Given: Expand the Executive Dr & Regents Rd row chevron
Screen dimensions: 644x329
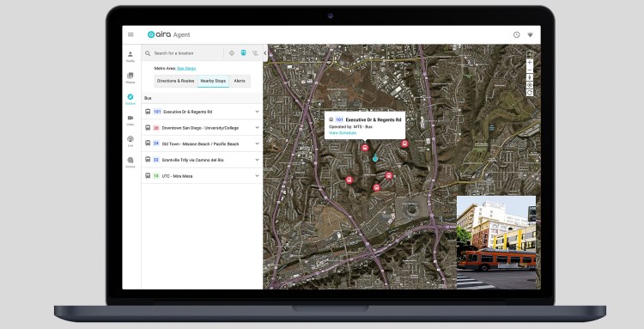Looking at the screenshot, I should (x=257, y=112).
